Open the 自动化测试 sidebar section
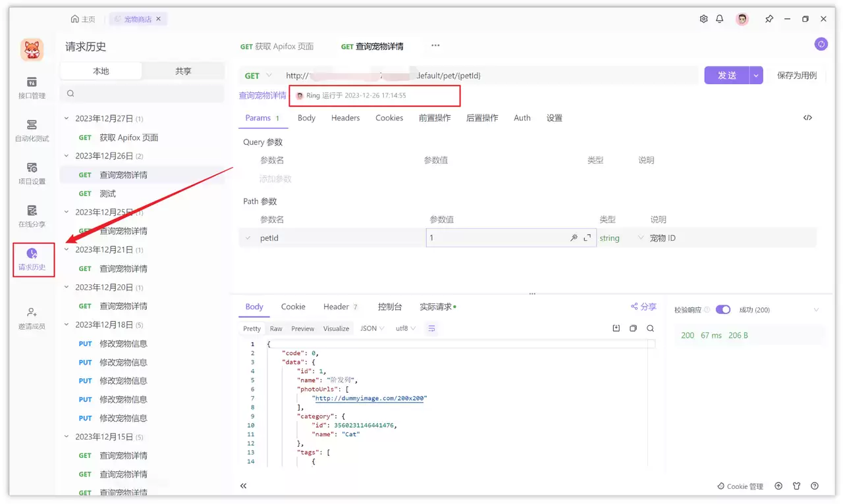Screen dimensions: 843x504 pos(32,130)
